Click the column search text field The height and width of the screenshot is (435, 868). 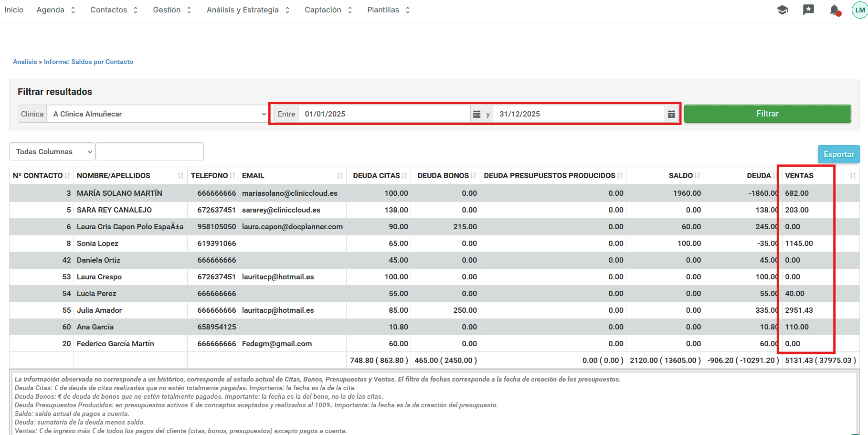click(x=149, y=152)
